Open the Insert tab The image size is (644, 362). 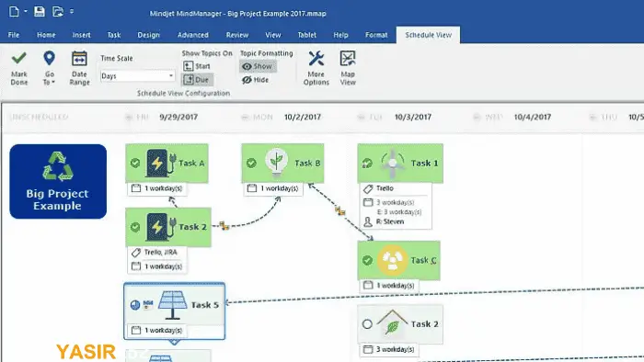[x=81, y=35]
